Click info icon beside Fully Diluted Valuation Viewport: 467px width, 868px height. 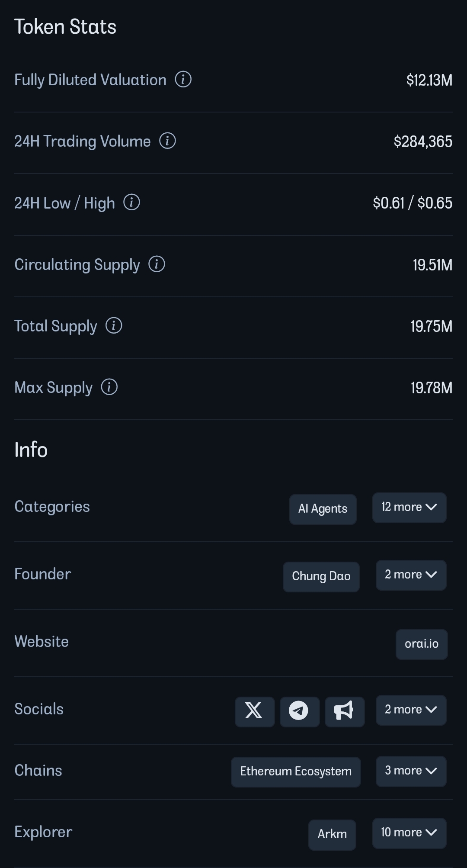coord(183,80)
